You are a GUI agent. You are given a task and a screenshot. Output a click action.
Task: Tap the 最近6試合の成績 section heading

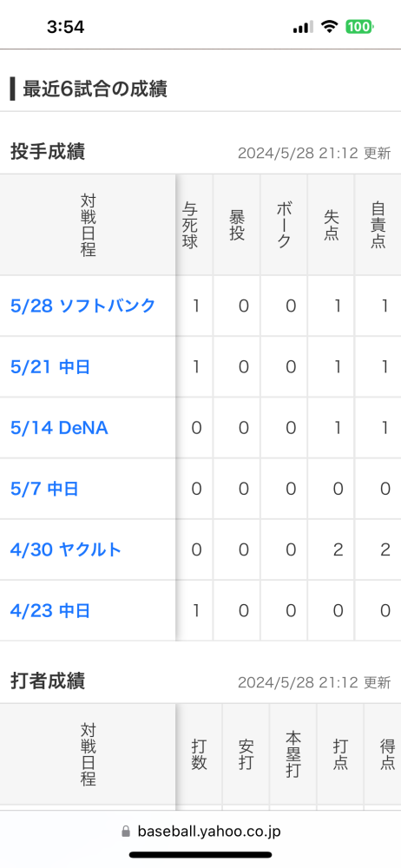point(95,89)
